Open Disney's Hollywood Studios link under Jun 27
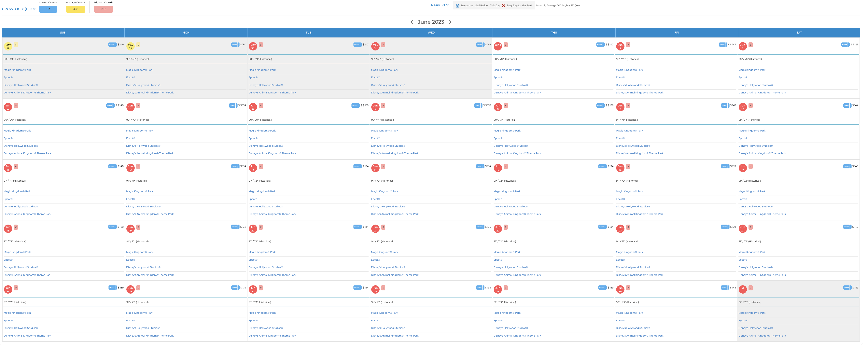This screenshot has width=868, height=347. tap(266, 328)
